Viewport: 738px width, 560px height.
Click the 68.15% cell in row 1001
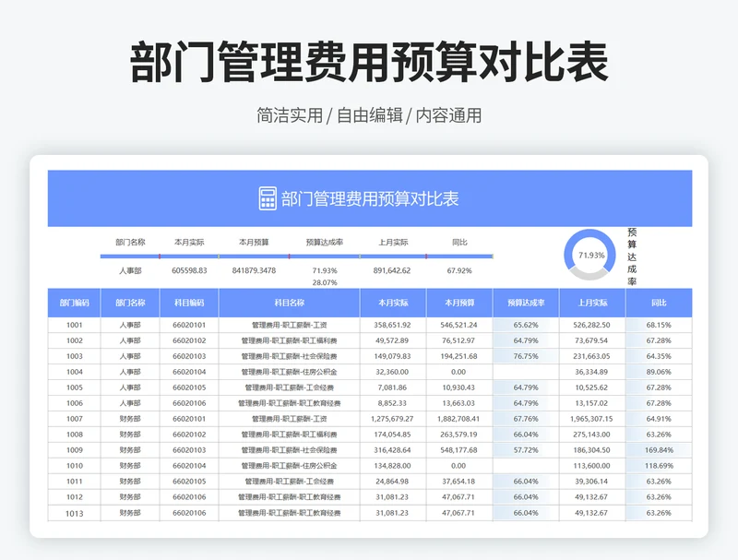659,325
